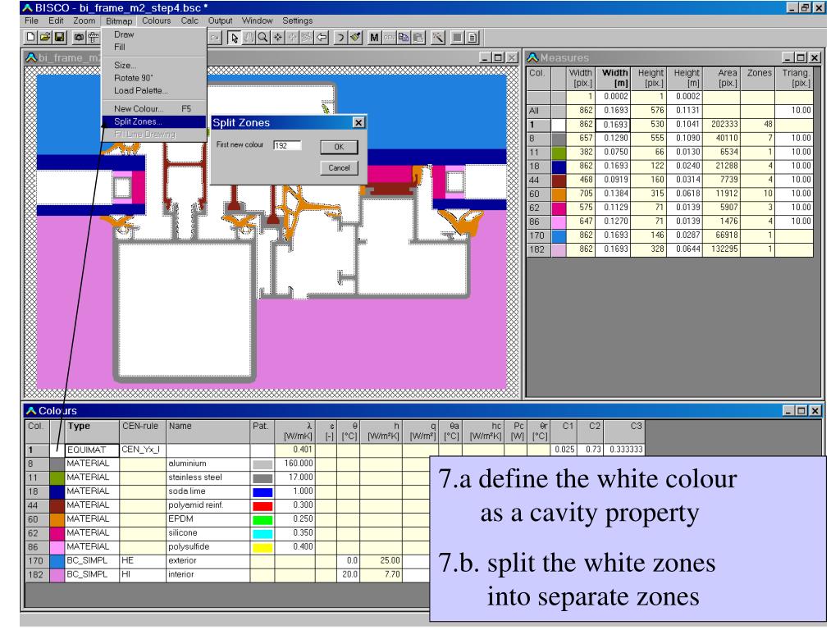Click the paintbrush fill tool icon
Viewport: 840px width, 630px height.
click(x=356, y=38)
